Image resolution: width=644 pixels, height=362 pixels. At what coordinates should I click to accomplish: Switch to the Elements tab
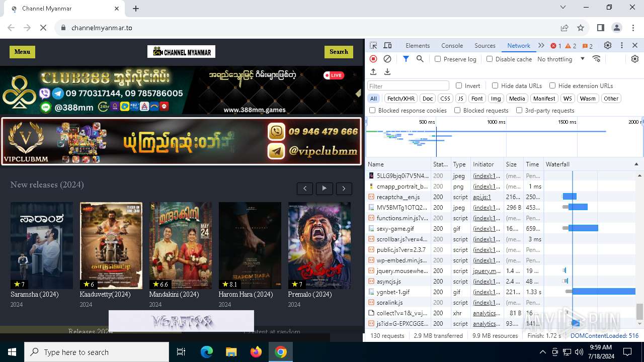click(x=418, y=46)
